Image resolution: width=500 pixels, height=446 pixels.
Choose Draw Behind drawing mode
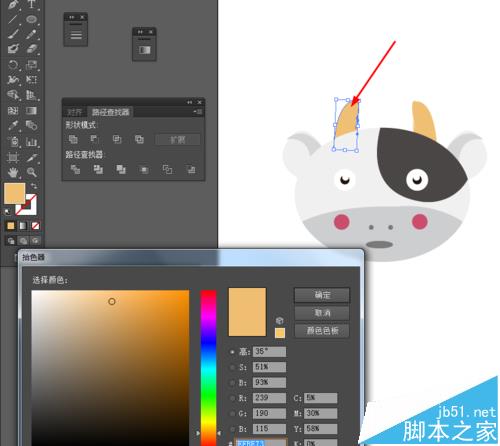coord(23,240)
